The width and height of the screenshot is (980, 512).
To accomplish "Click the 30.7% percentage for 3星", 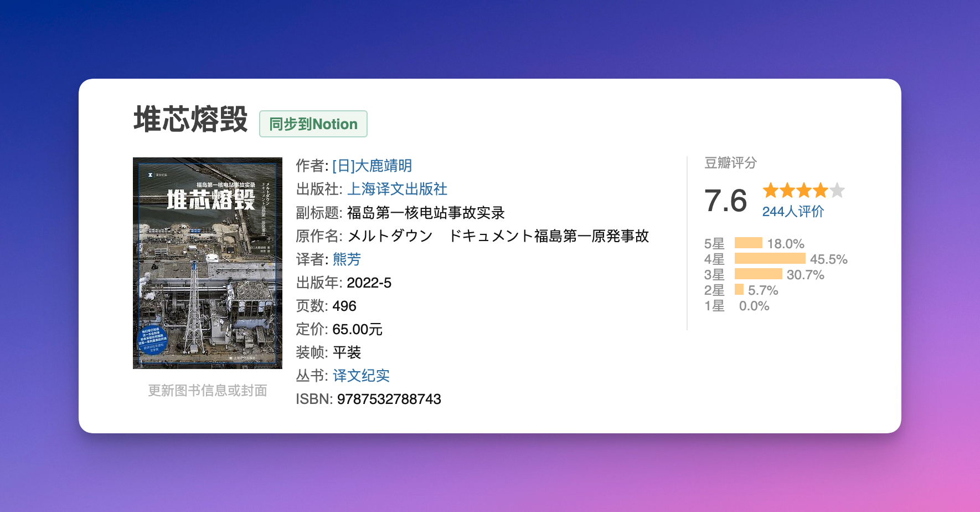I will (x=806, y=275).
